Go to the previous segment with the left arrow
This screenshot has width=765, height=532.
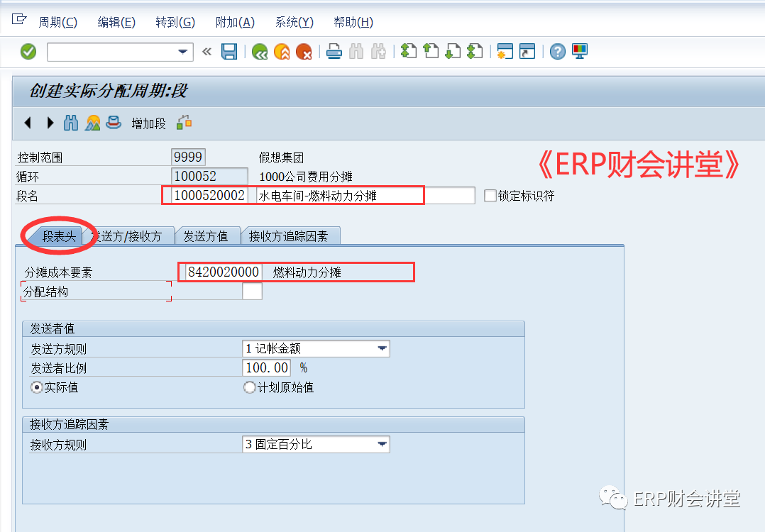28,123
